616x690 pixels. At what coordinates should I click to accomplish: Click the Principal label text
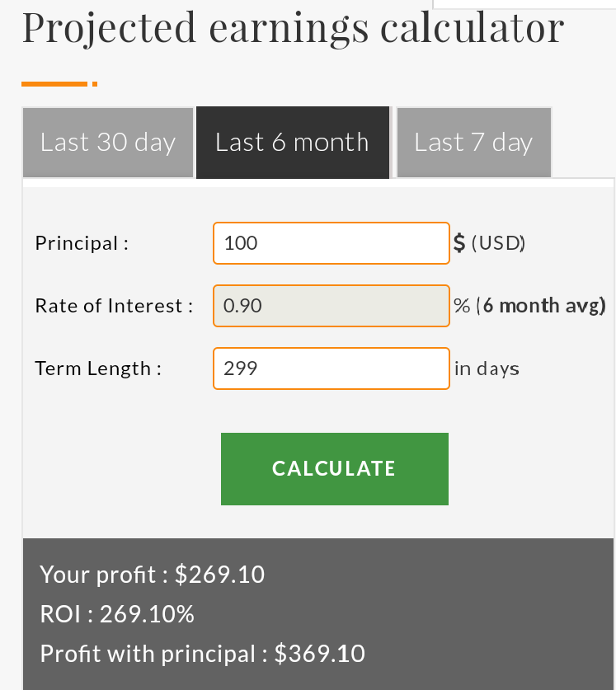tap(82, 243)
